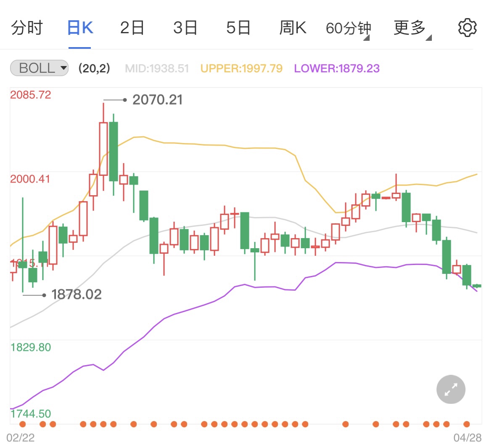Open the 60分钟 interval dropdown

point(348,29)
